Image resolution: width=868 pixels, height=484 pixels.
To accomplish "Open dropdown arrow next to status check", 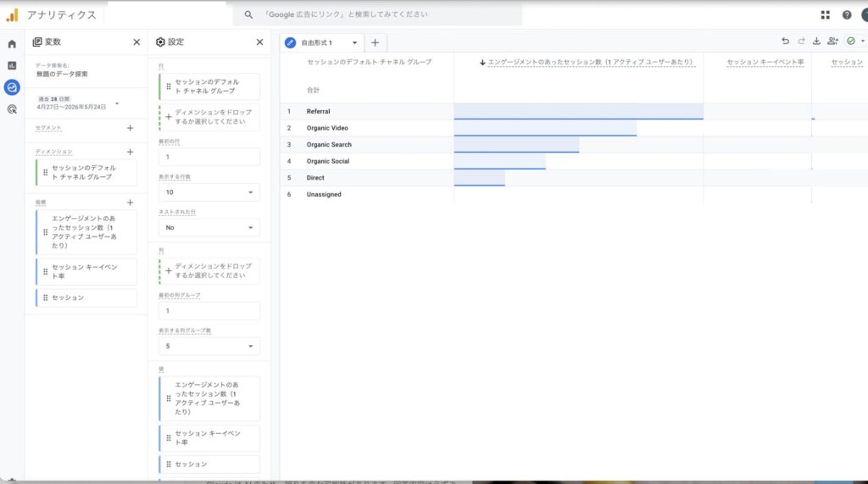I will 862,41.
